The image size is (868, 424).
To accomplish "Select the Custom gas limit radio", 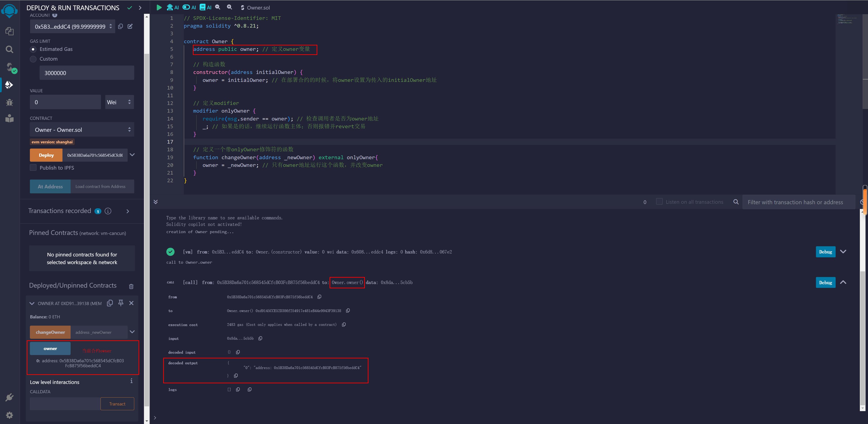I will pyautogui.click(x=33, y=59).
